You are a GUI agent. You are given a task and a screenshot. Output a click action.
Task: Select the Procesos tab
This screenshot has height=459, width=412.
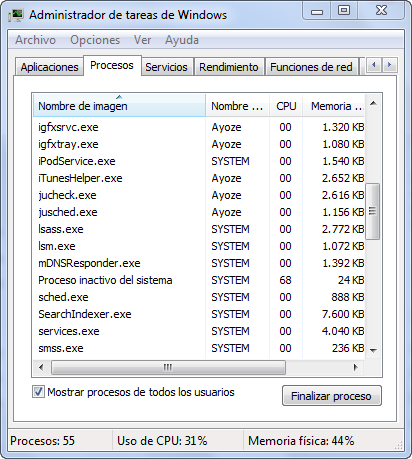click(x=112, y=65)
